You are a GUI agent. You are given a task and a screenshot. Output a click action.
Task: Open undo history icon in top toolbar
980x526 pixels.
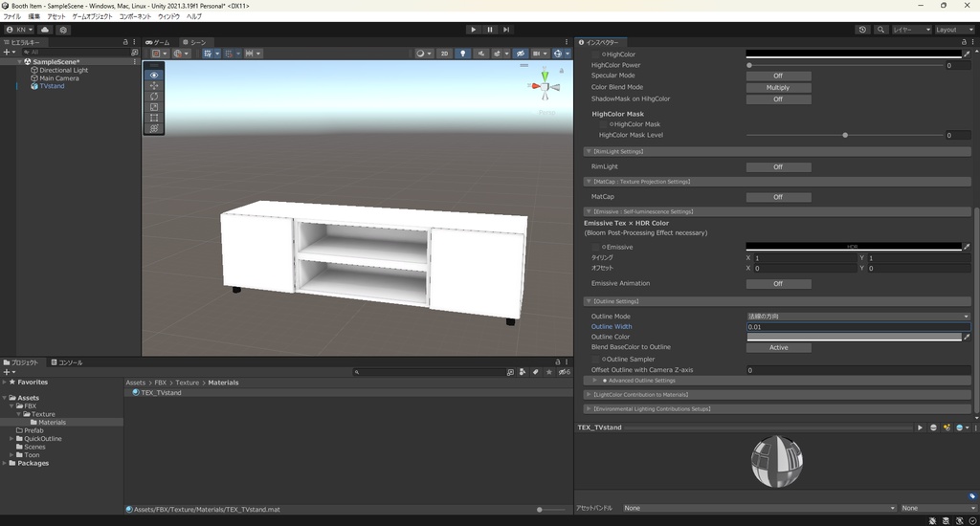(862, 30)
